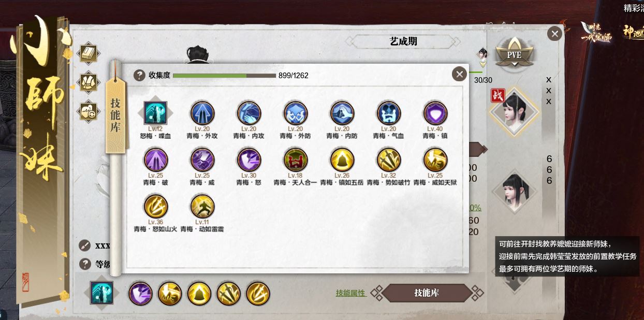Viewport: 644px width, 320px height.
Task: Open the book icon in left sidebar
Action: click(x=89, y=53)
